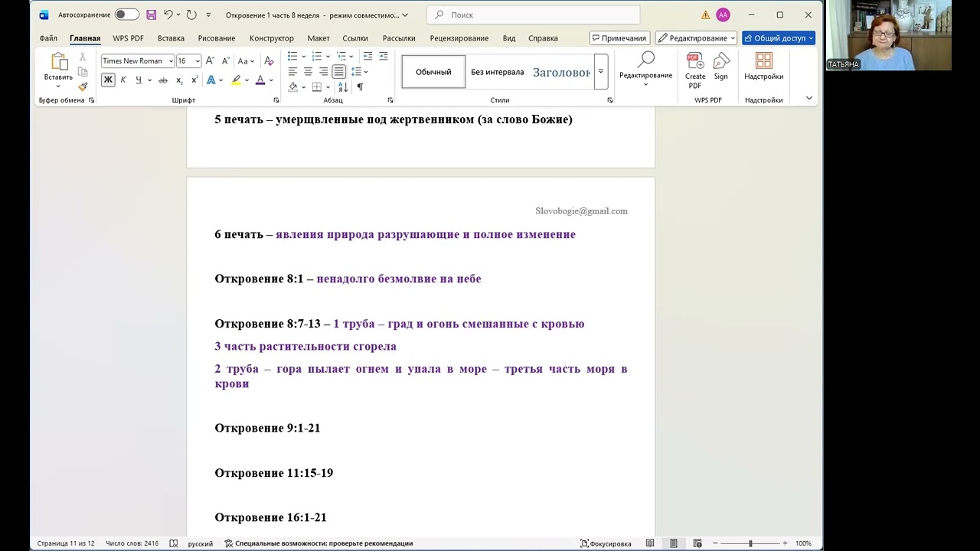Screen dimensions: 980x551
Task: Click the Cut scissors icon
Action: (83, 58)
